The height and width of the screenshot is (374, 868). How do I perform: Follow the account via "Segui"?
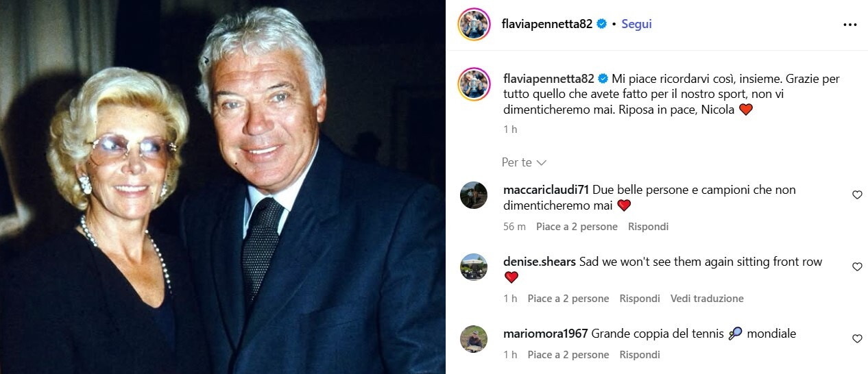(x=636, y=24)
